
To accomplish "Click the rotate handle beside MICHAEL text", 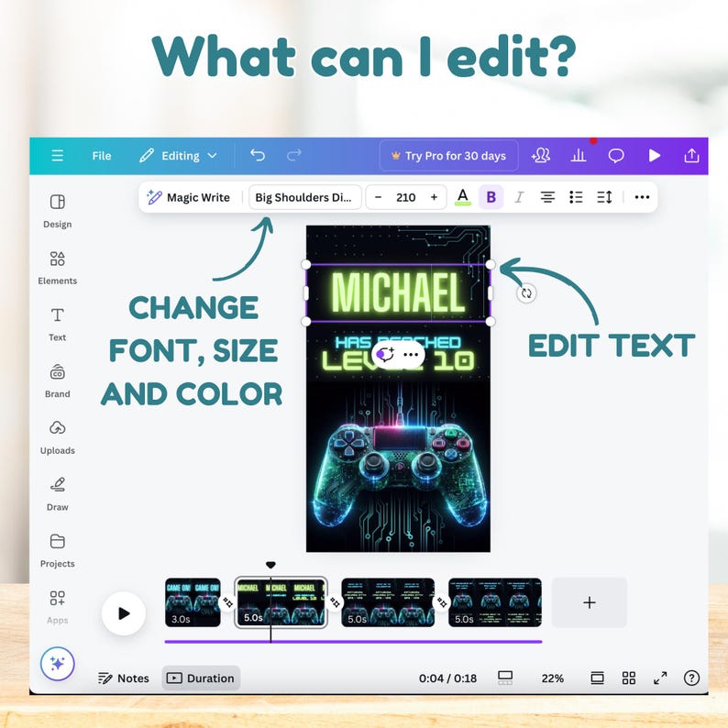I will 526,293.
